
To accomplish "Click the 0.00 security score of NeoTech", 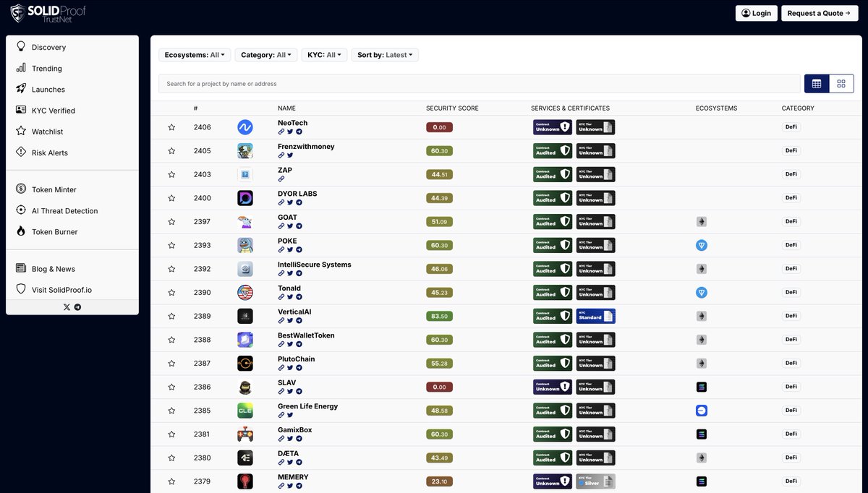I will pos(439,127).
